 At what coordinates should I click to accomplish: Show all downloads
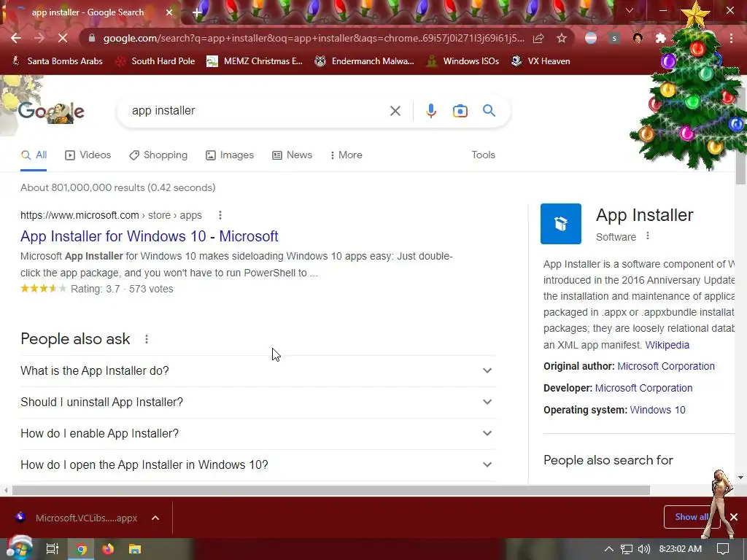[692, 517]
